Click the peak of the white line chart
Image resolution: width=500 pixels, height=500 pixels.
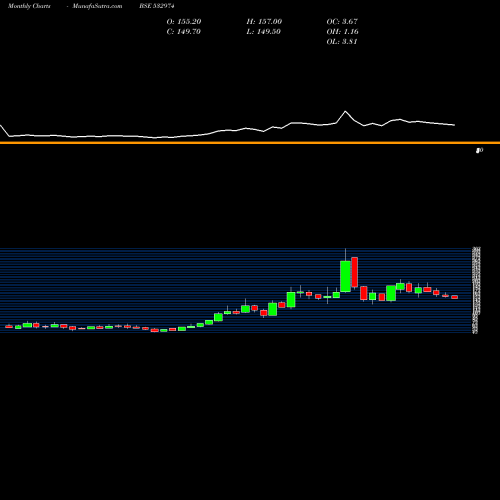click(x=345, y=111)
